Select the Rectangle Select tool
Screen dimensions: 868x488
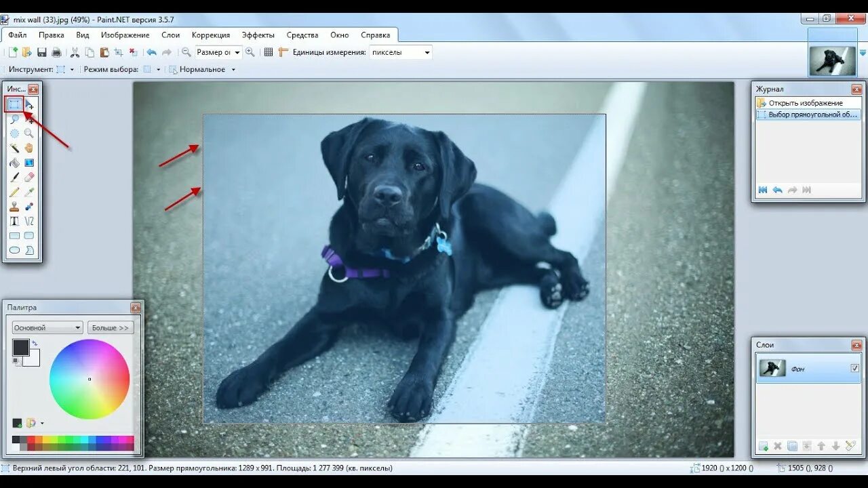tap(14, 104)
